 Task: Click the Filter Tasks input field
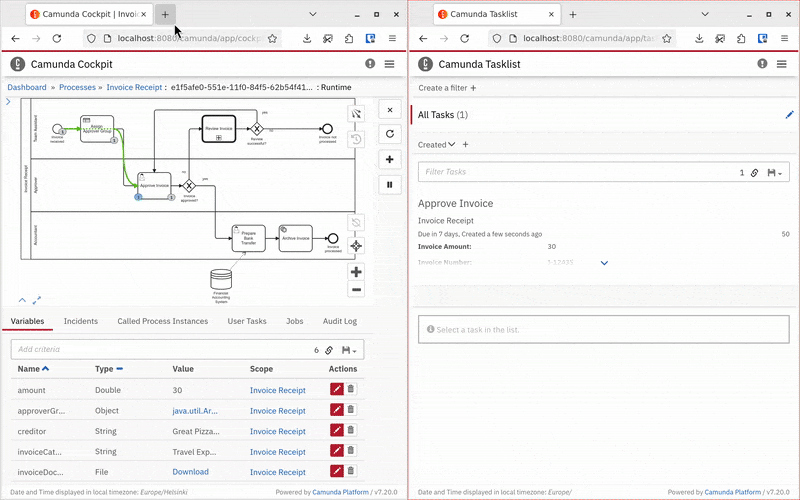[x=579, y=172]
